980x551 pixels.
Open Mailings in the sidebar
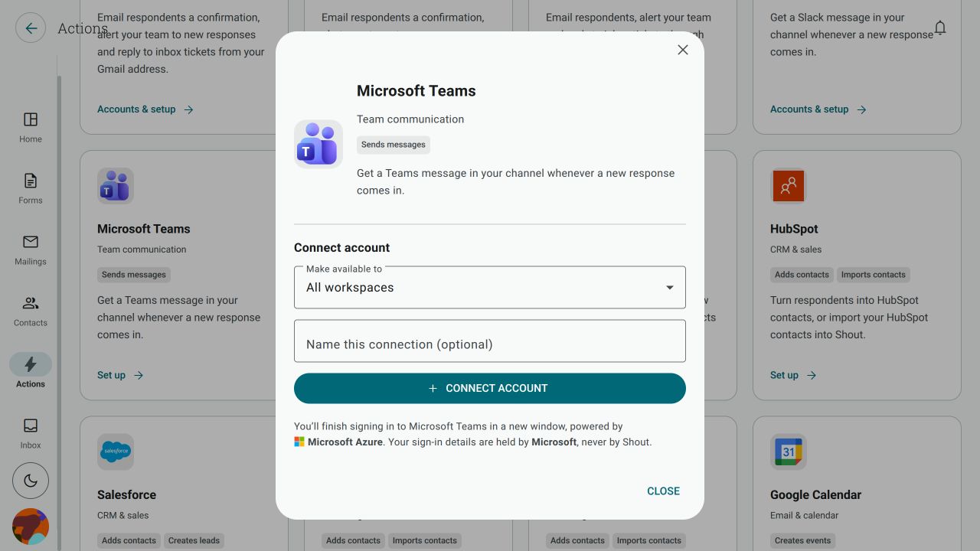[x=31, y=249]
